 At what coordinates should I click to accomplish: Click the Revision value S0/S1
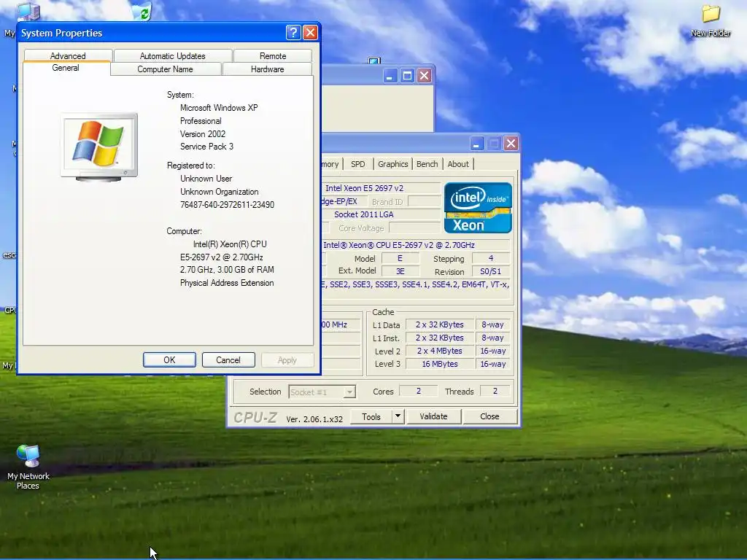click(x=491, y=271)
